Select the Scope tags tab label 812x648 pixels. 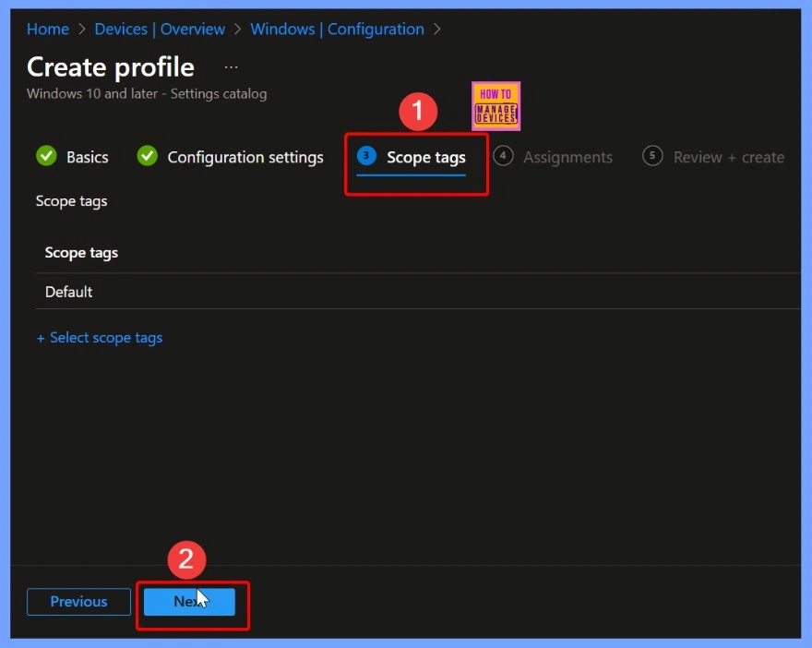[425, 157]
